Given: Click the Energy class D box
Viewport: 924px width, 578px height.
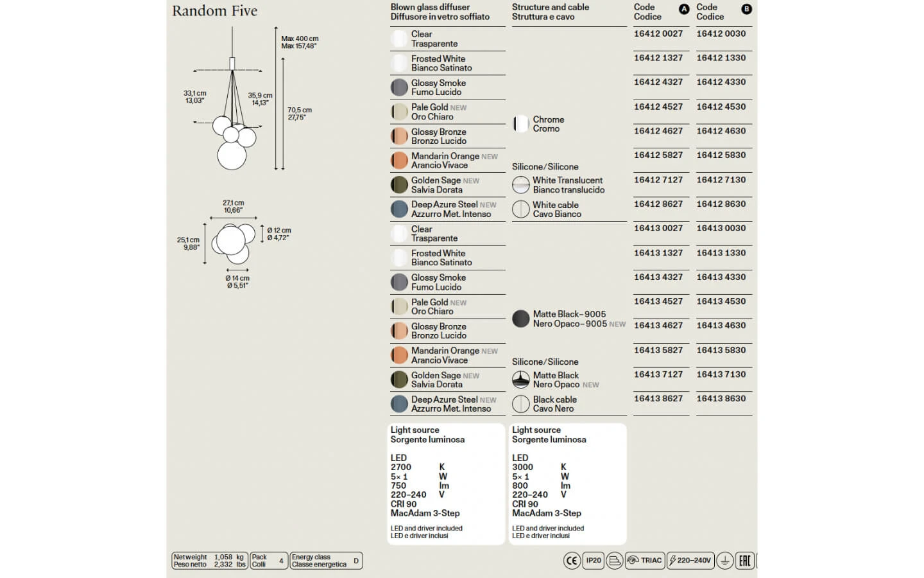Looking at the screenshot, I should click(x=326, y=561).
